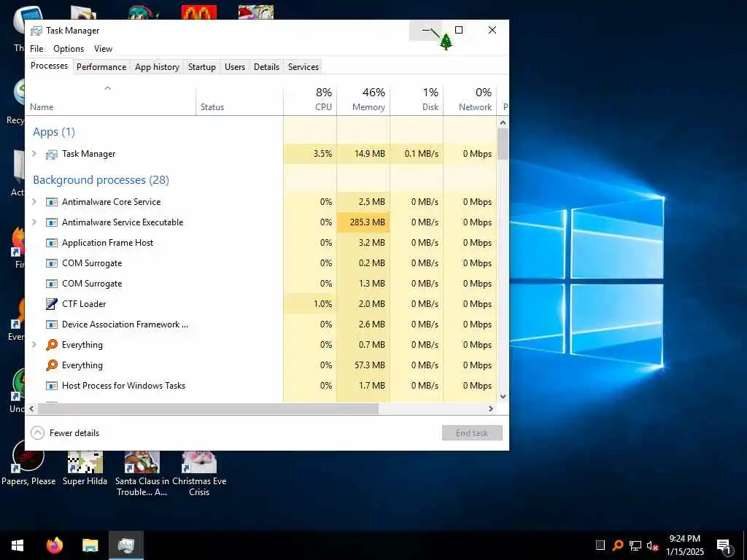Click the tablet mode tray icon
The width and height of the screenshot is (747, 560).
(x=600, y=545)
